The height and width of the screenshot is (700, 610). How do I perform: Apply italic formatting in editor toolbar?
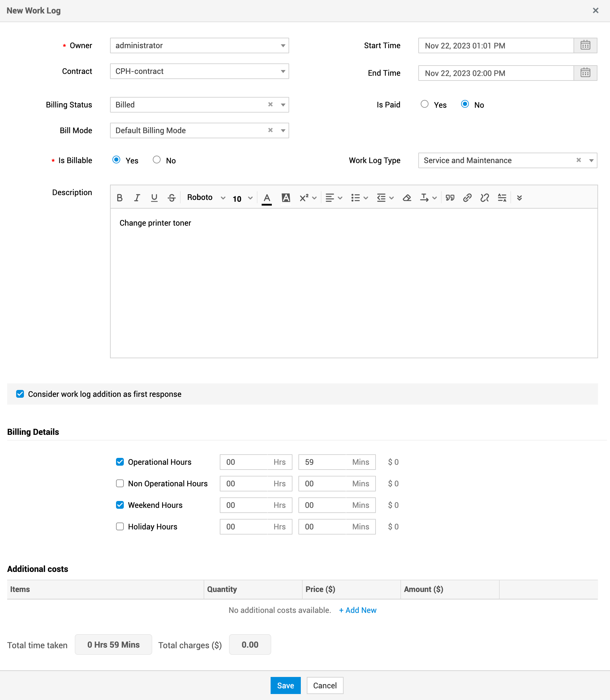pos(137,198)
